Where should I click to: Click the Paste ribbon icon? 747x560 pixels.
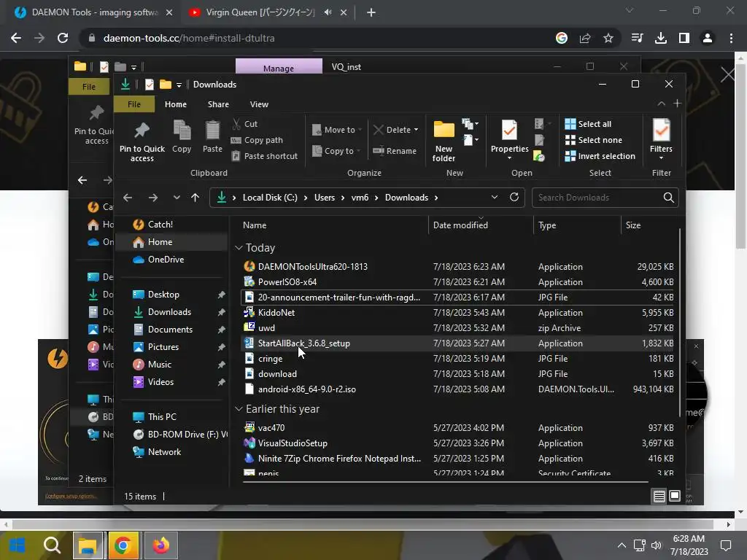[x=212, y=136]
